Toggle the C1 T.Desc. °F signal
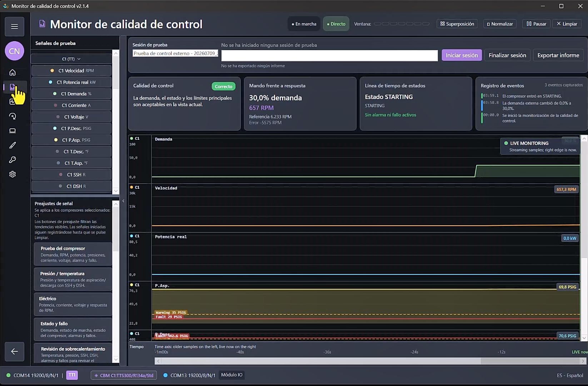This screenshot has height=386, width=588. 71,152
